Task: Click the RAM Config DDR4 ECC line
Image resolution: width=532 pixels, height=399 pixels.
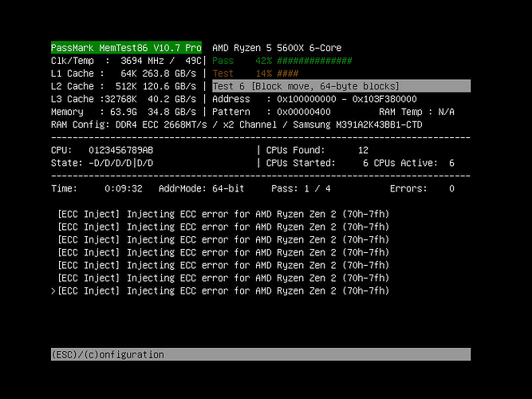Action: [236, 124]
